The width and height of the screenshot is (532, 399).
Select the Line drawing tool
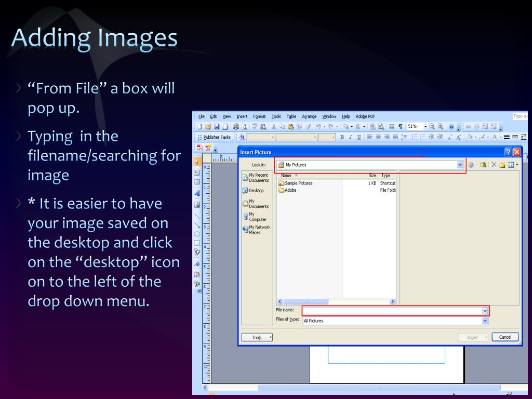197,216
